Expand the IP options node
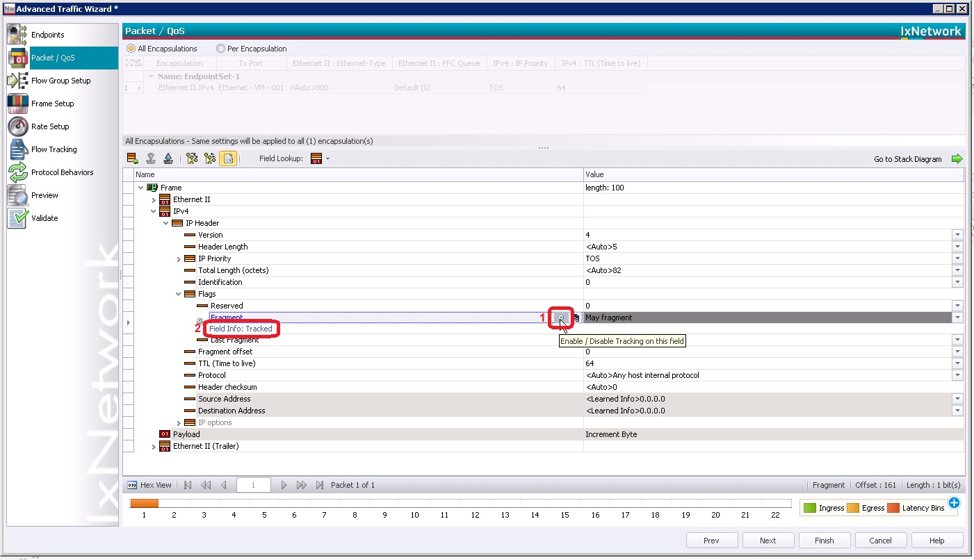Image resolution: width=974 pixels, height=560 pixels. (x=179, y=422)
